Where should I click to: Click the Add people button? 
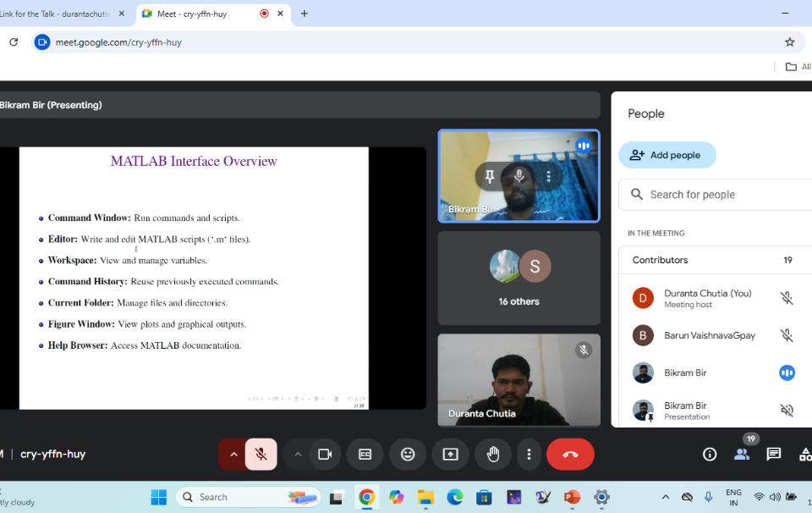click(667, 155)
